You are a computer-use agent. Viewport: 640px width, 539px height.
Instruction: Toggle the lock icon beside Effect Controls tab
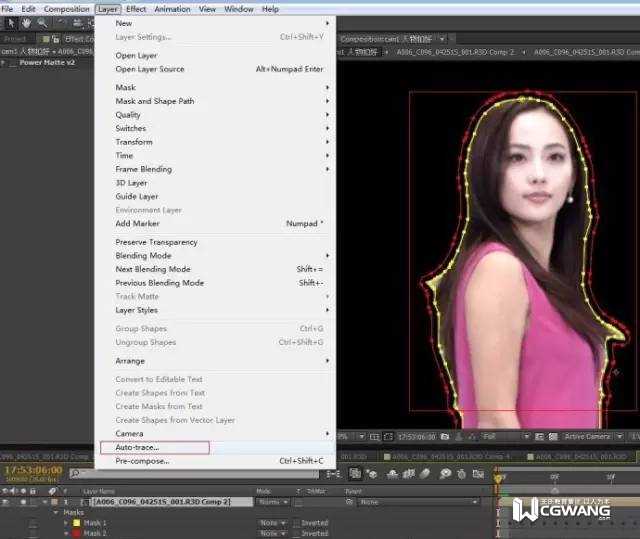(x=56, y=39)
